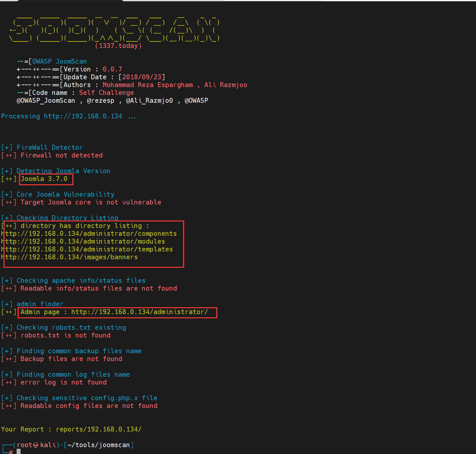Click the detected 'Joomla 3.7.0' version
This screenshot has width=476, height=454.
click(x=44, y=179)
